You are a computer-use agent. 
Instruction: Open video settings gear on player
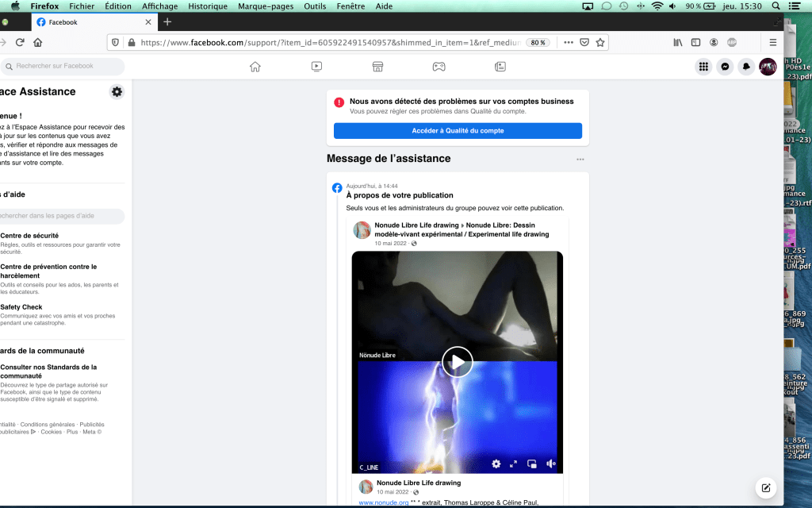496,464
